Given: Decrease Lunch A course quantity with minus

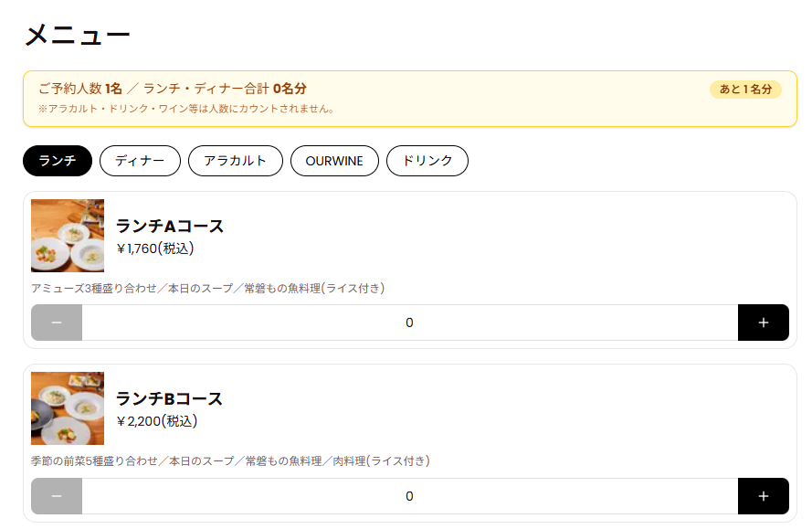Looking at the screenshot, I should tap(57, 323).
